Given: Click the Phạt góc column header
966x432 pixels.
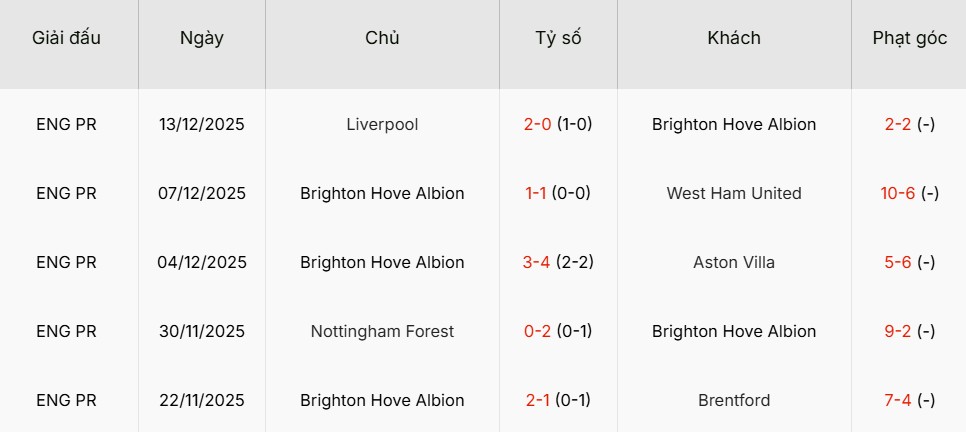Looking at the screenshot, I should tap(909, 38).
